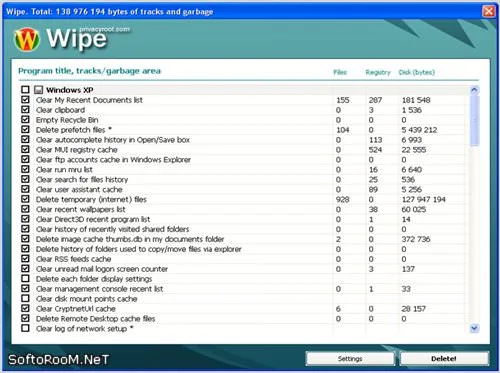
Task: Uncheck Clear user assistant cache checkbox
Action: (25, 189)
